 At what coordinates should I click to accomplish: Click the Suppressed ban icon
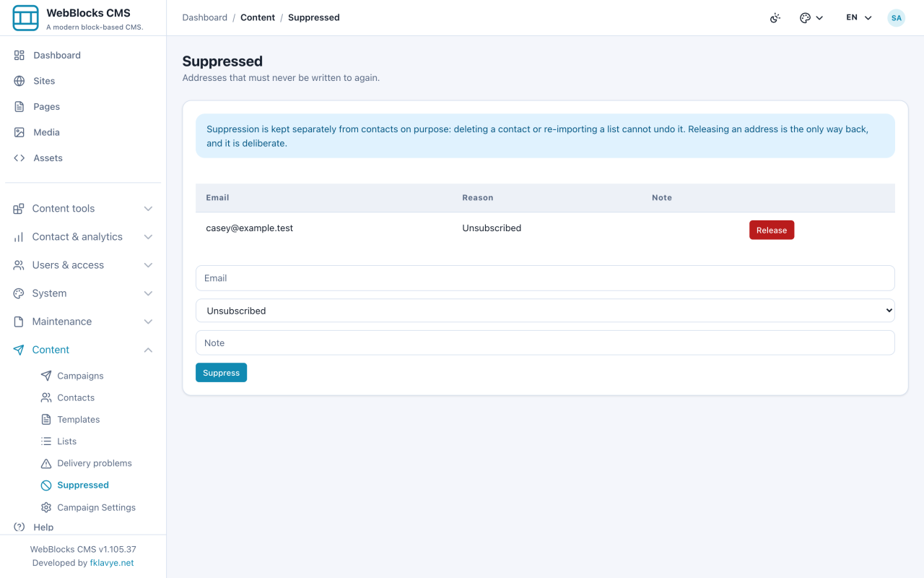46,485
